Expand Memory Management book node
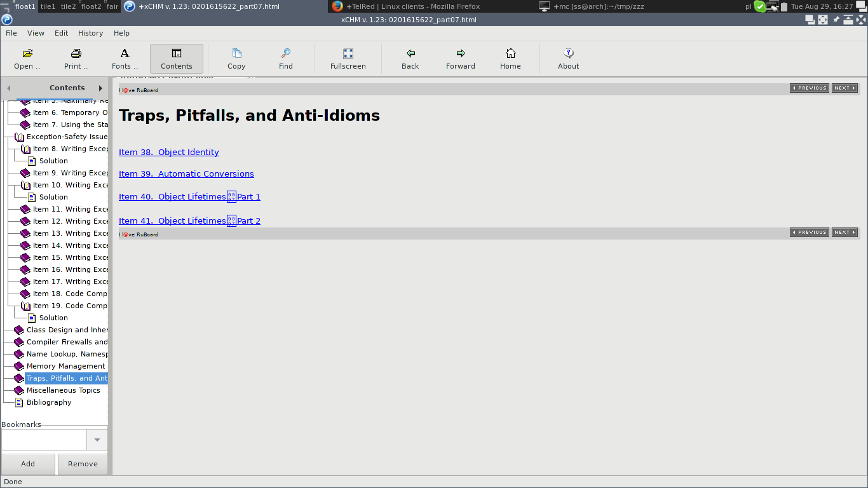Viewport: 868px width, 488px height. pos(19,366)
